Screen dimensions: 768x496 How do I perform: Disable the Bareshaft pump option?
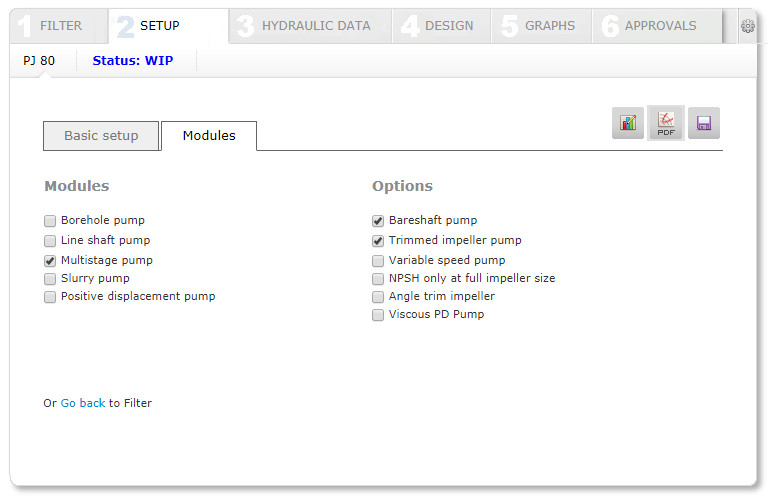coord(378,221)
